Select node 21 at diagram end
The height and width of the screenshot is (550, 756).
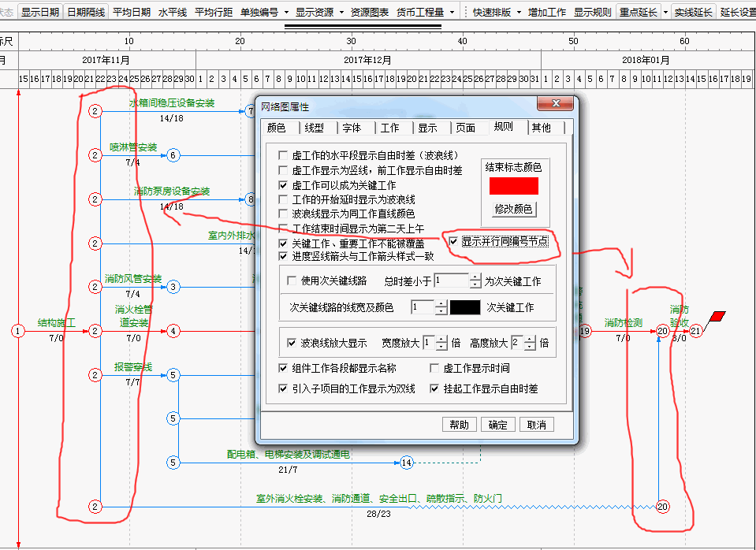(x=695, y=331)
